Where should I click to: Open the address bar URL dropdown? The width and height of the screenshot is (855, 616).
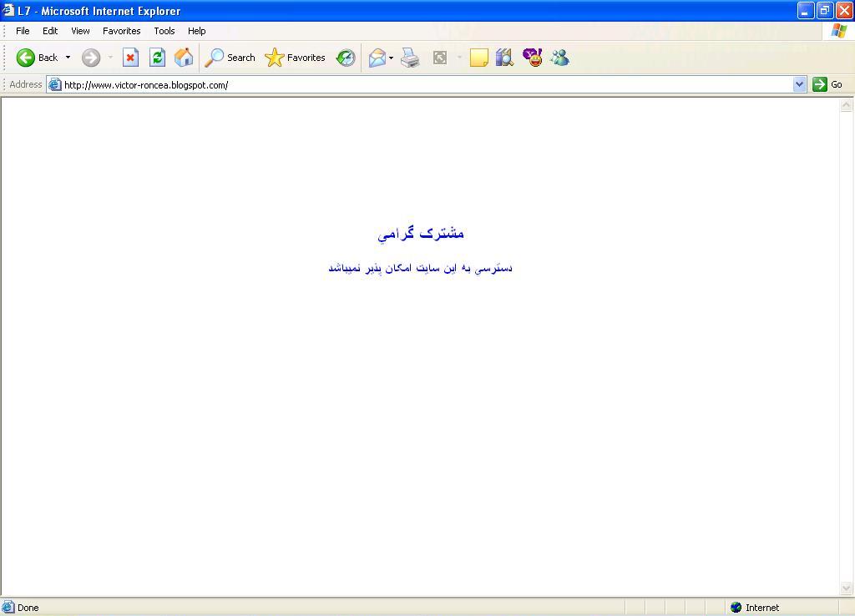pyautogui.click(x=801, y=84)
